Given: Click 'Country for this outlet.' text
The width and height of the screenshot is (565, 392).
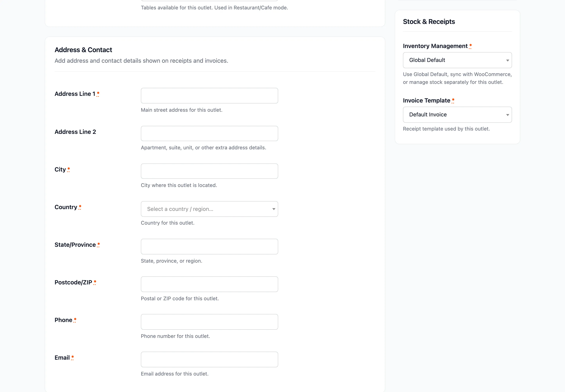Looking at the screenshot, I should click(x=167, y=223).
